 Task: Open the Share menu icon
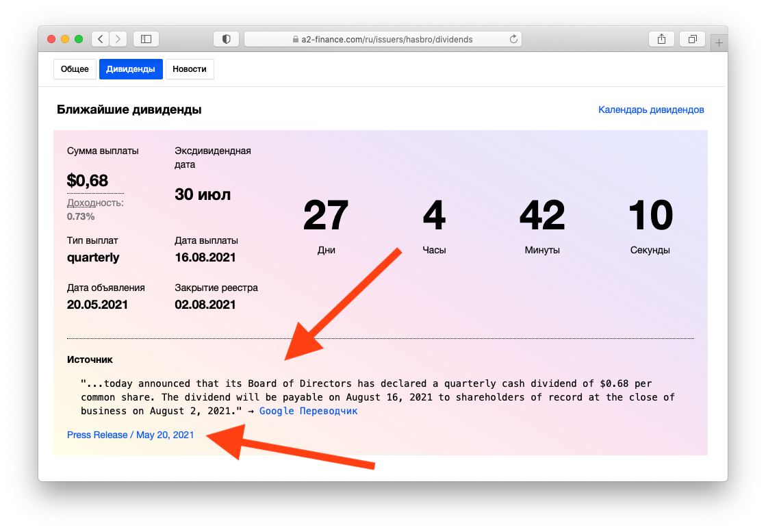click(x=661, y=39)
